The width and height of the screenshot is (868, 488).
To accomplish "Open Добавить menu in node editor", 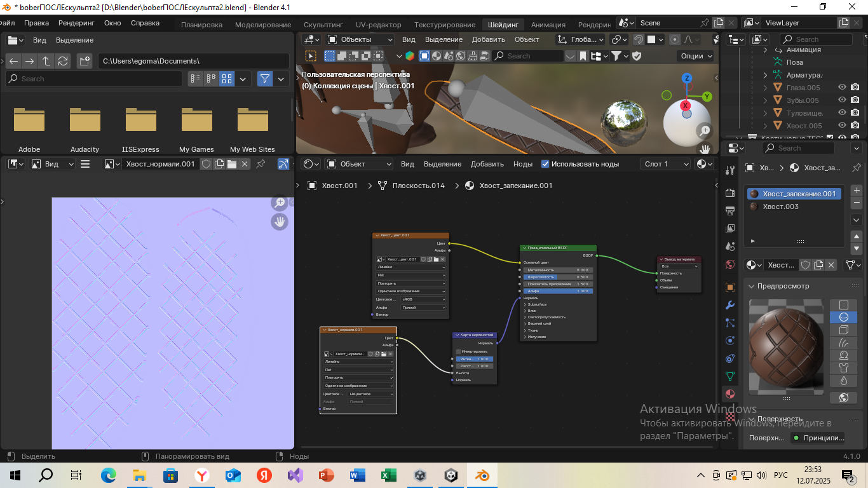I will tap(487, 164).
